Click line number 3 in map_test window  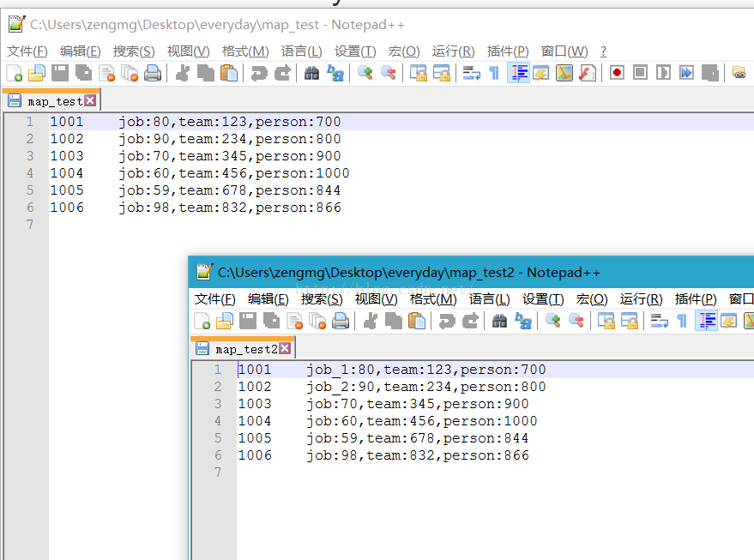(x=30, y=156)
